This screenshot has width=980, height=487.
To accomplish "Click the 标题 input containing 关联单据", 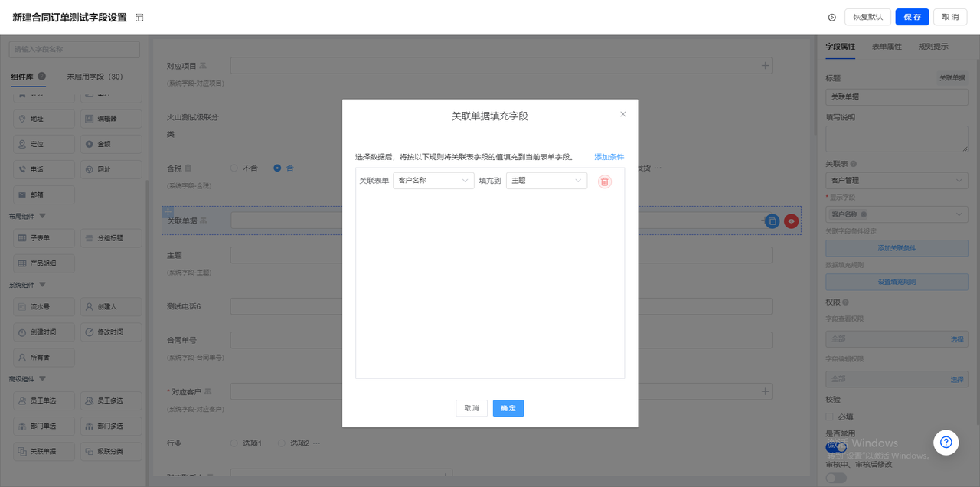I will 897,98.
